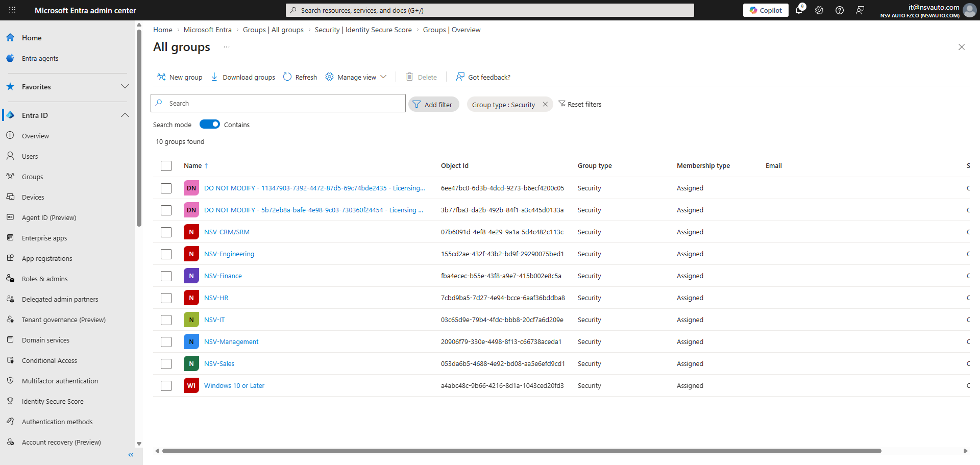Sort by Membership type column header
This screenshot has height=465, width=980.
pos(703,166)
